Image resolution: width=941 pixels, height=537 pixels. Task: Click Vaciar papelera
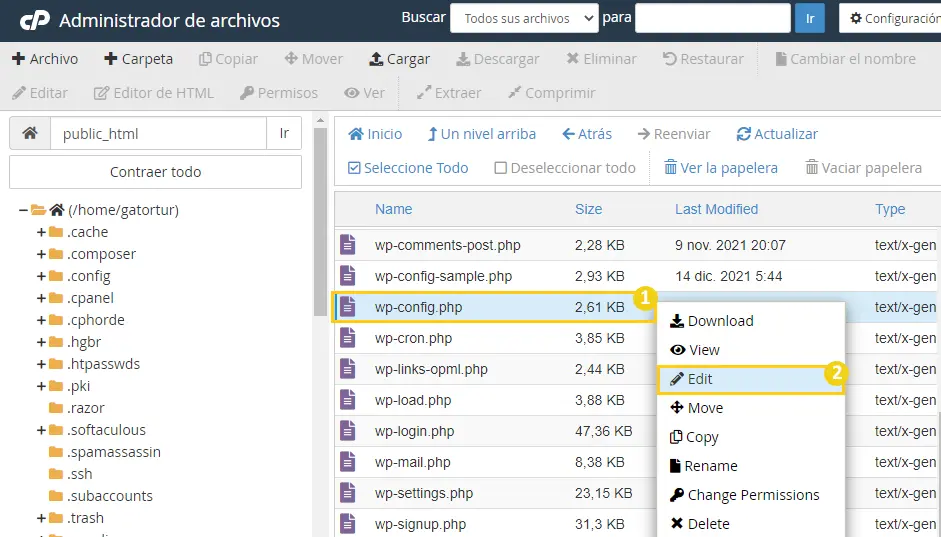coord(864,168)
